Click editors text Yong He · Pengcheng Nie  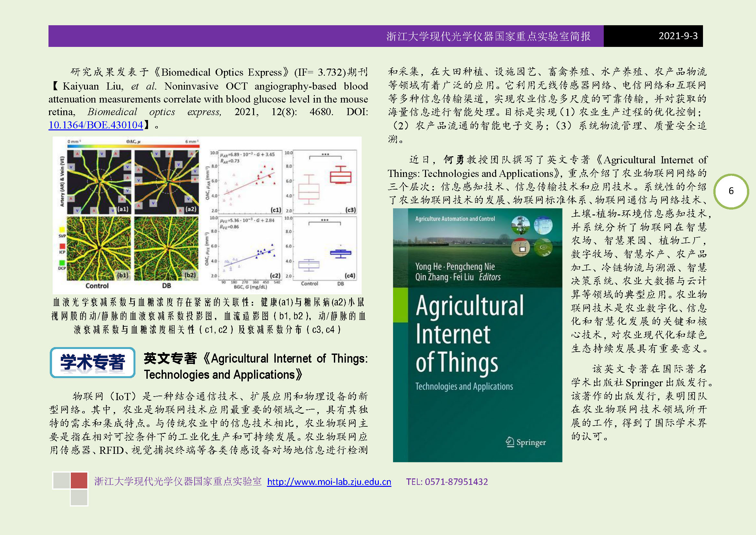point(455,266)
